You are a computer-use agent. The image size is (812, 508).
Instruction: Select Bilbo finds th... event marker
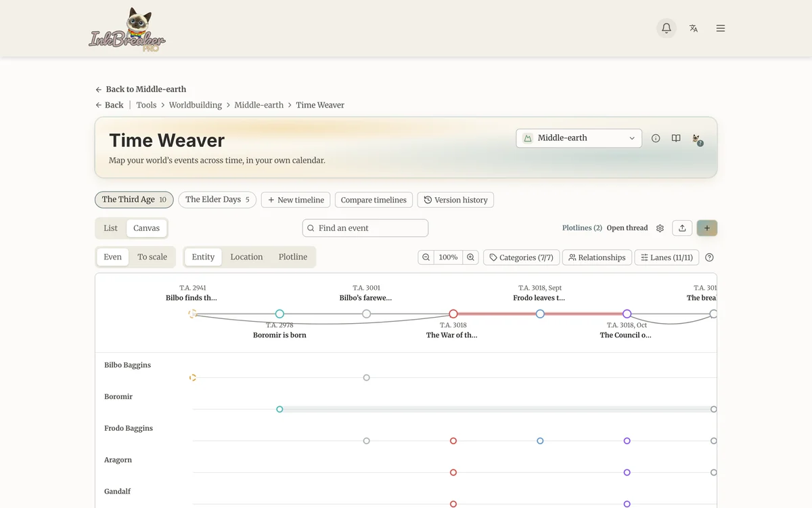(193, 314)
